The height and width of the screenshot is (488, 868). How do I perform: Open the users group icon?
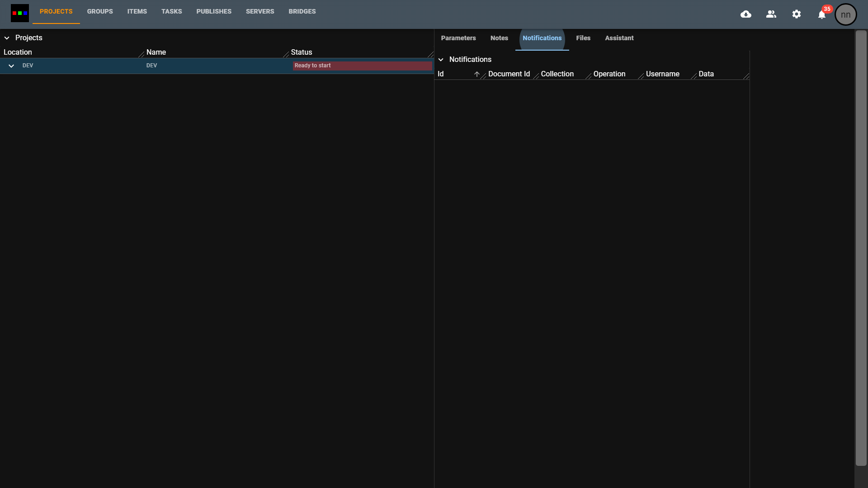point(771,14)
